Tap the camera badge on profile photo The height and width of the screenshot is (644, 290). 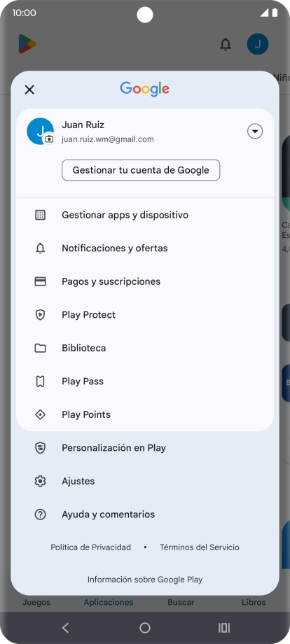49,139
